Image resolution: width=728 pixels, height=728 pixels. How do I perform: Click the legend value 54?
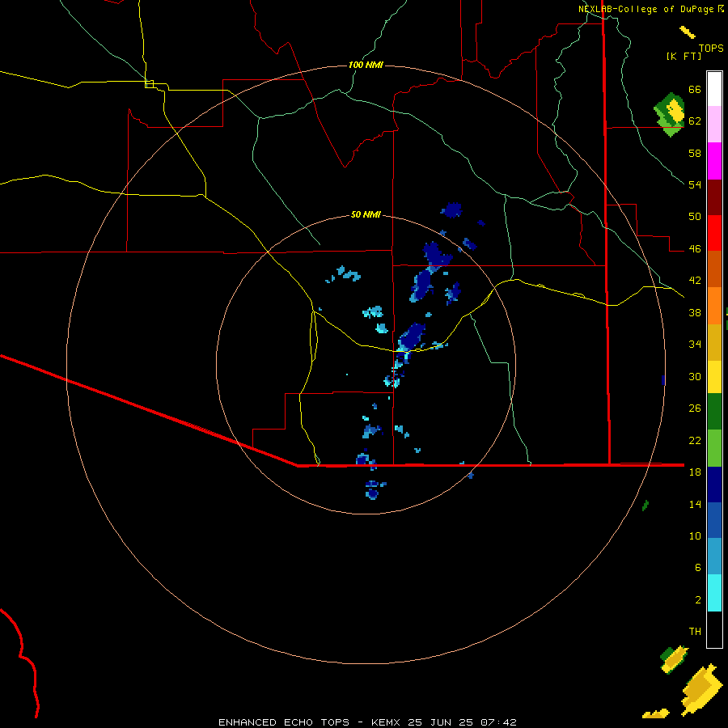tap(695, 185)
